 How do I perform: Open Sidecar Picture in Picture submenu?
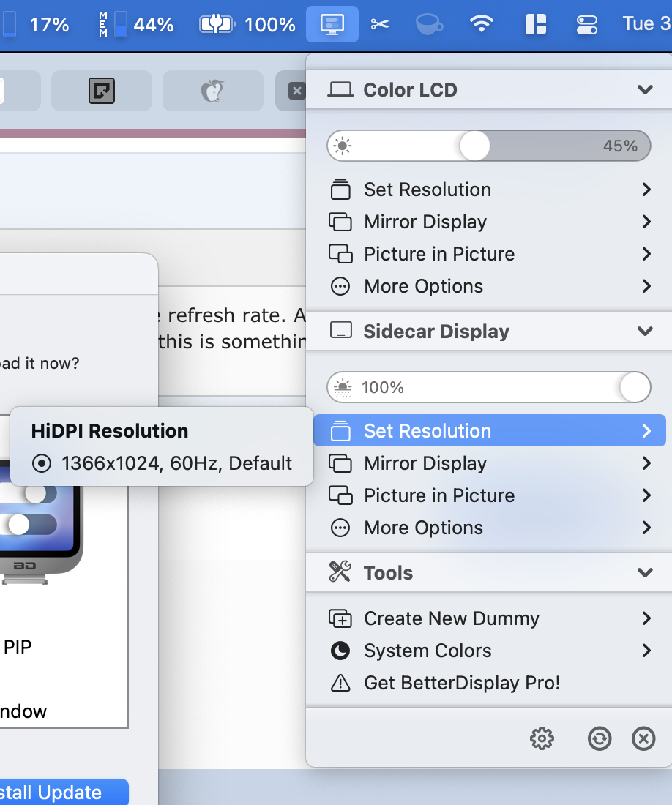click(x=490, y=495)
